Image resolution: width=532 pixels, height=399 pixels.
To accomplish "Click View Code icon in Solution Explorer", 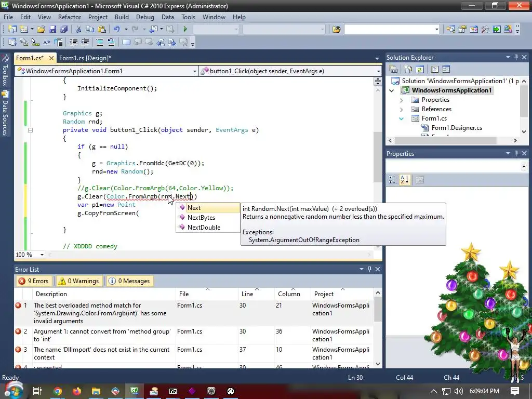I will 435,69.
